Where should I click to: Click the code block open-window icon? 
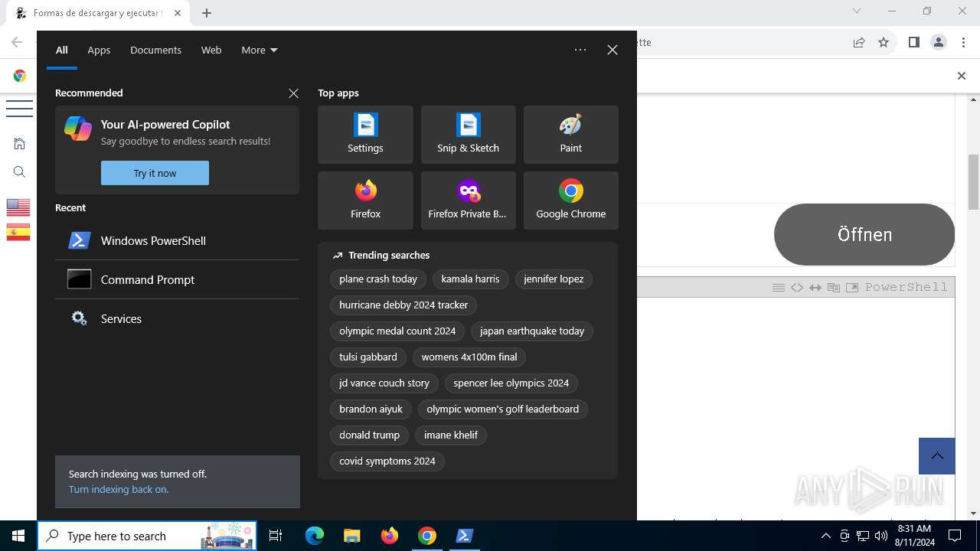852,287
